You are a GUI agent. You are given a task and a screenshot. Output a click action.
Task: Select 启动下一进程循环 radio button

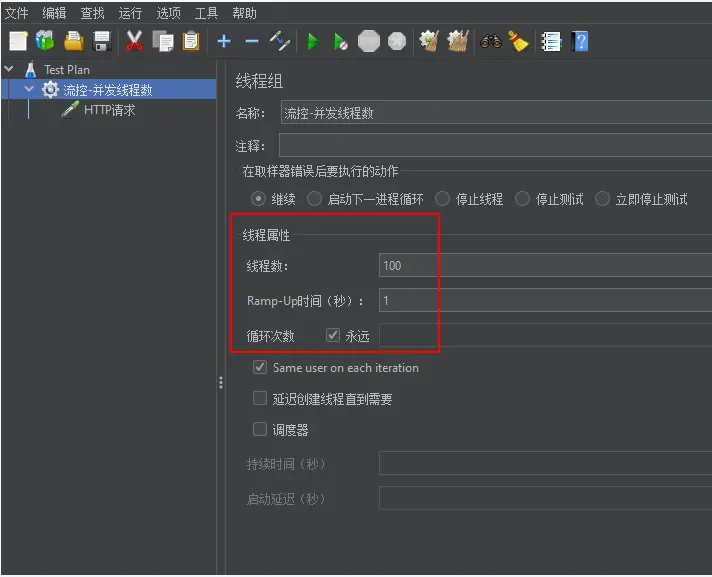point(314,199)
